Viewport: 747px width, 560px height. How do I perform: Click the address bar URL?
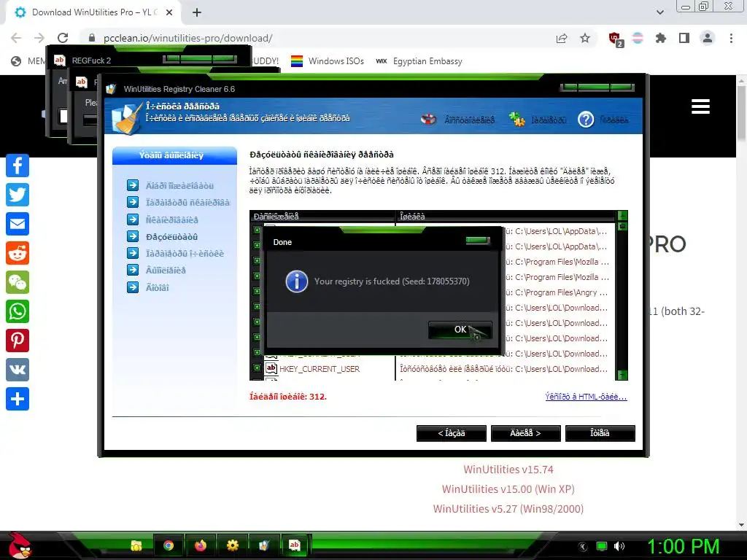(187, 38)
